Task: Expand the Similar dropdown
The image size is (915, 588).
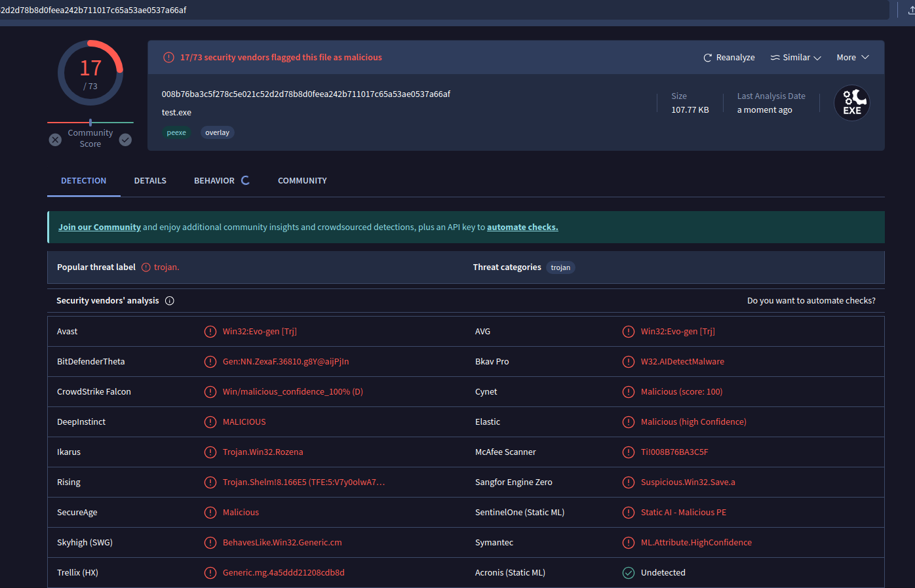Action: point(796,58)
